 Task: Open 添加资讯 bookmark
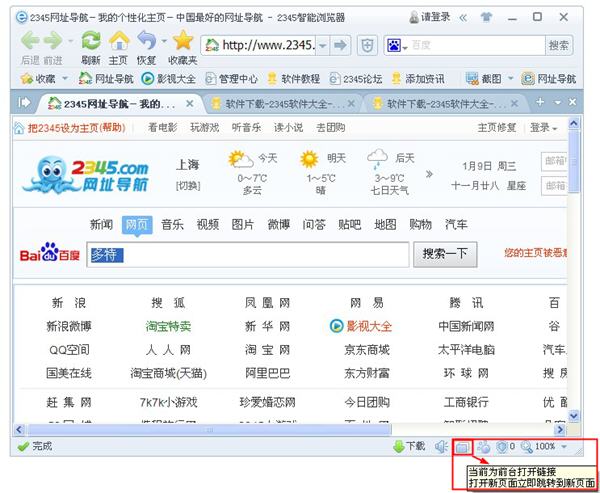pyautogui.click(x=418, y=79)
